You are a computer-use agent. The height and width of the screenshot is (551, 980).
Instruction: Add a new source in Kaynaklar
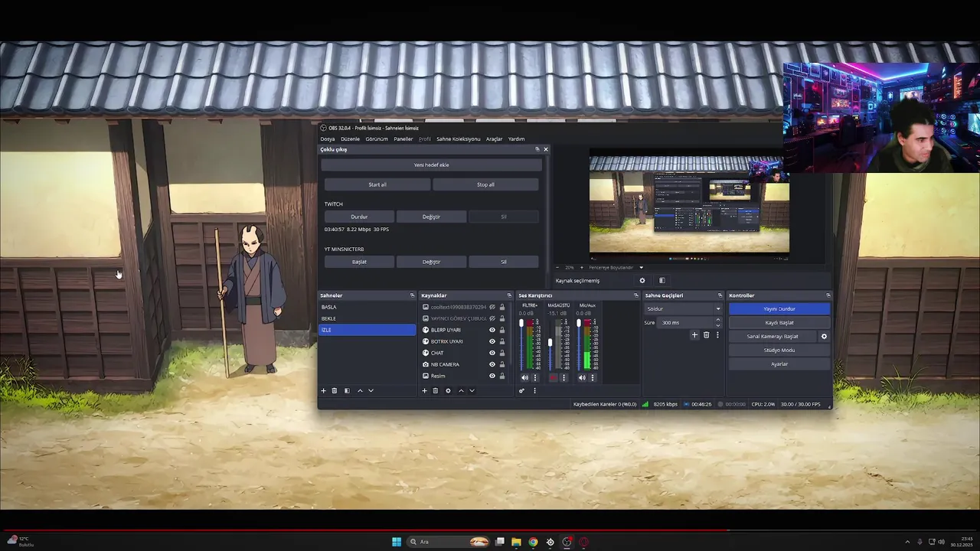[424, 391]
